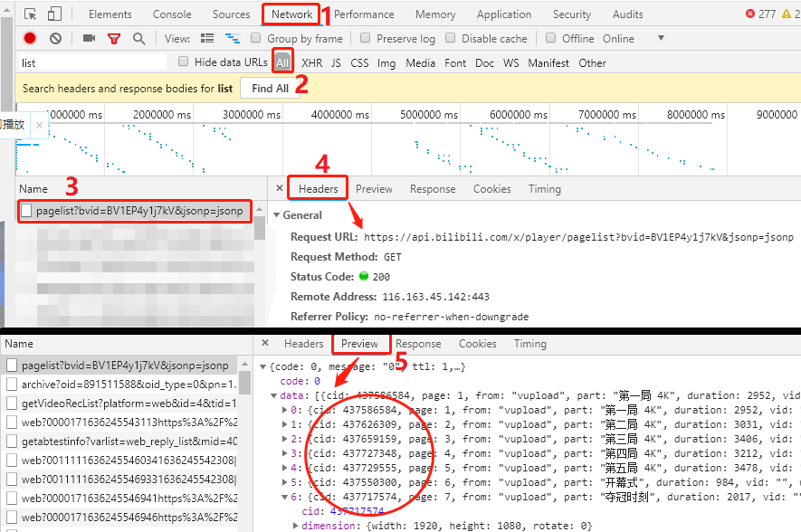This screenshot has width=801, height=532.
Task: Tick the checkbox beside the upper pagelist request
Action: pyautogui.click(x=26, y=211)
